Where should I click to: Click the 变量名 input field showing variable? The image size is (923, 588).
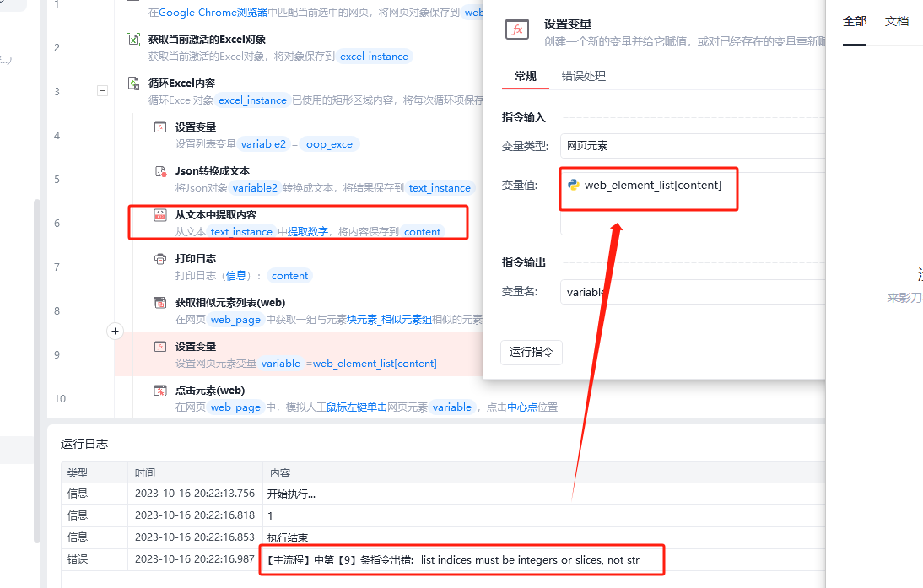(692, 292)
